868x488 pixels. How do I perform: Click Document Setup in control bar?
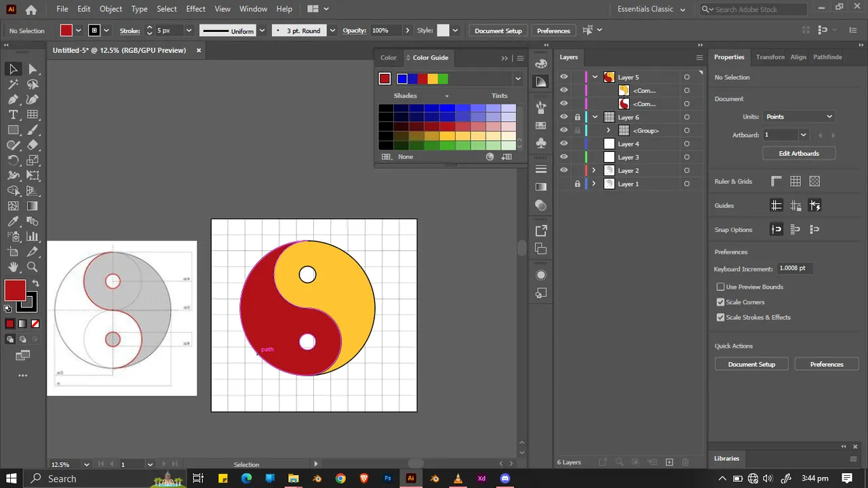point(498,30)
